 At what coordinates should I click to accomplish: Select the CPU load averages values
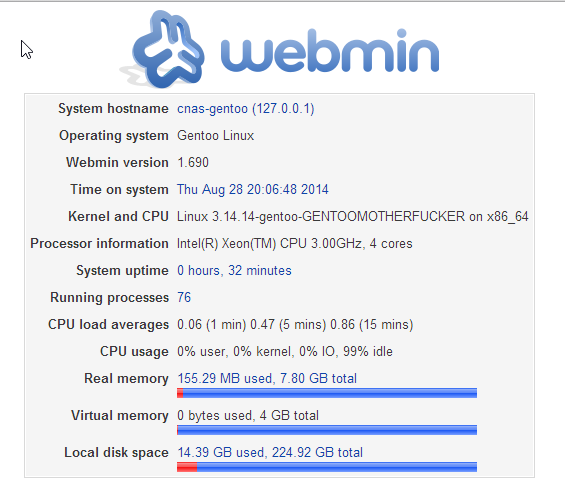click(x=295, y=324)
